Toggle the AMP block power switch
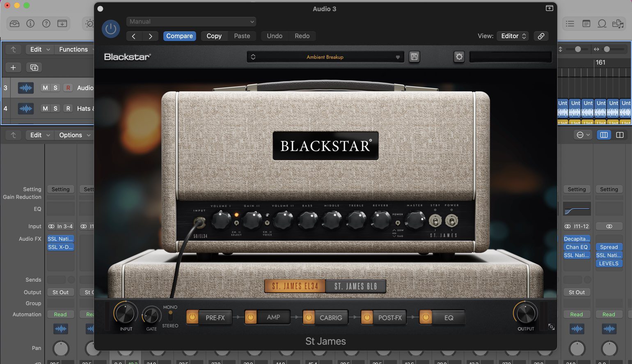The image size is (632, 364). click(252, 317)
